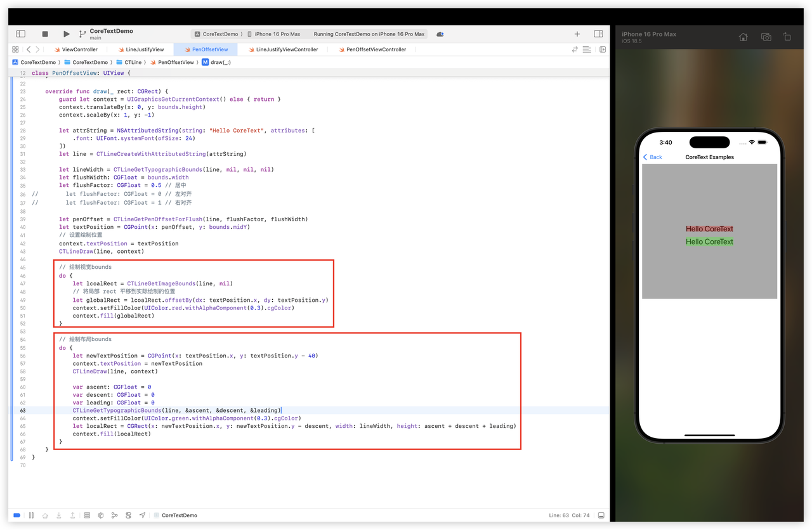Screen dimensions: 812x530
Task: Switch to the LineJustifyView tab
Action: click(x=141, y=49)
